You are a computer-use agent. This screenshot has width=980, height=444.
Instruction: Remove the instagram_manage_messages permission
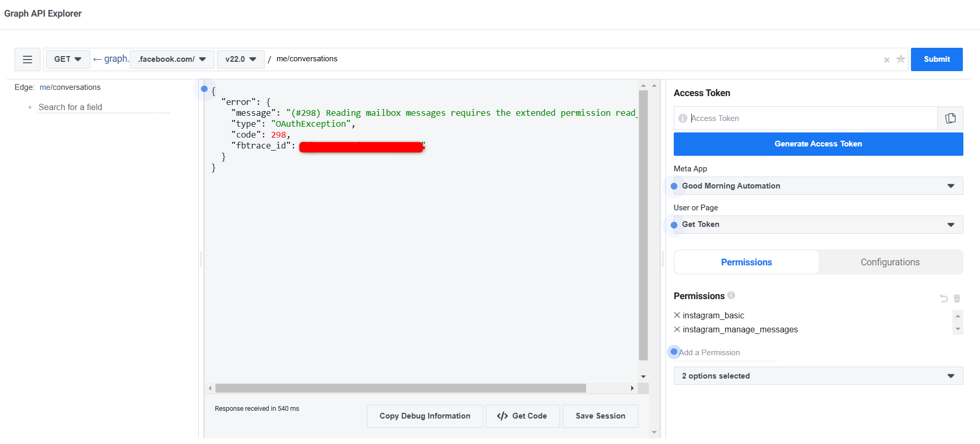point(677,329)
